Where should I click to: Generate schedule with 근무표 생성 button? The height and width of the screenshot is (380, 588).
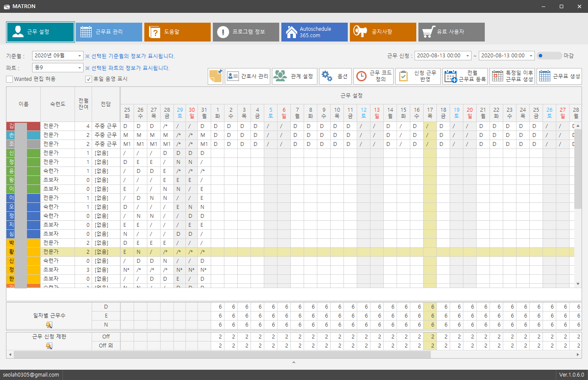559,77
